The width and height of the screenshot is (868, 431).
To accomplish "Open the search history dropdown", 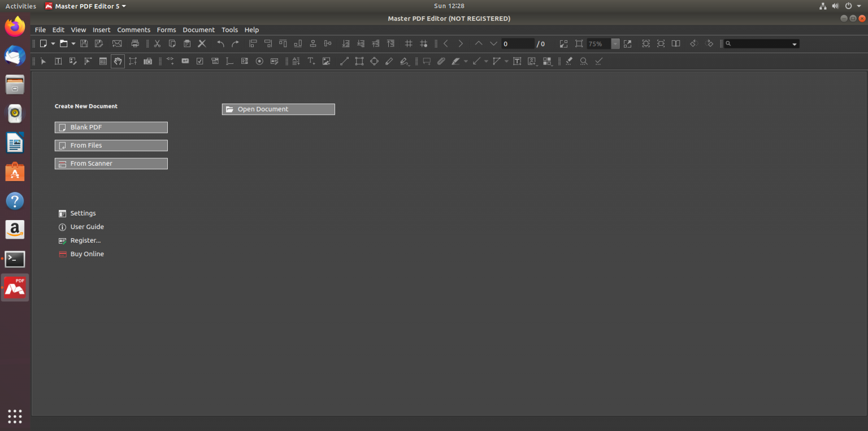I will coord(795,43).
